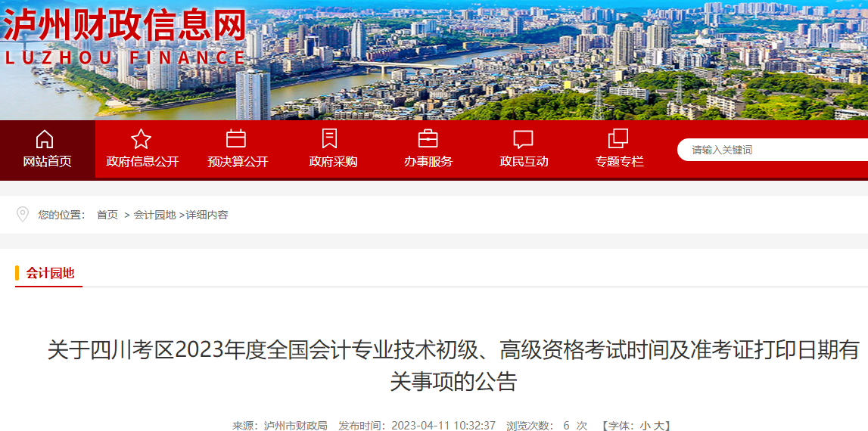Click the calendar icon above 预决算公开
868x431 pixels.
click(236, 138)
